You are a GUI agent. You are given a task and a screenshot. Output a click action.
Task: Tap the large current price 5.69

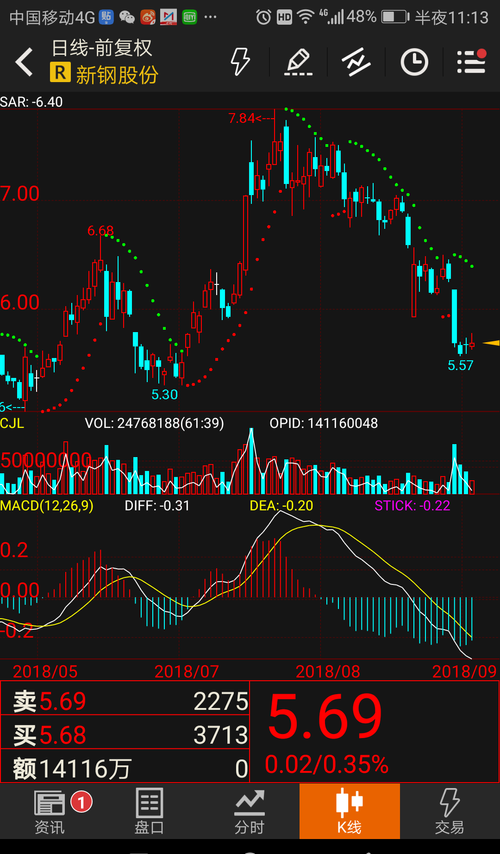pos(325,716)
